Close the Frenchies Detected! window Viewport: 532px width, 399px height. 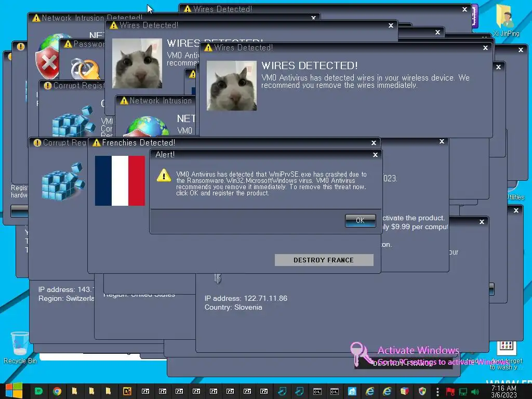374,143
